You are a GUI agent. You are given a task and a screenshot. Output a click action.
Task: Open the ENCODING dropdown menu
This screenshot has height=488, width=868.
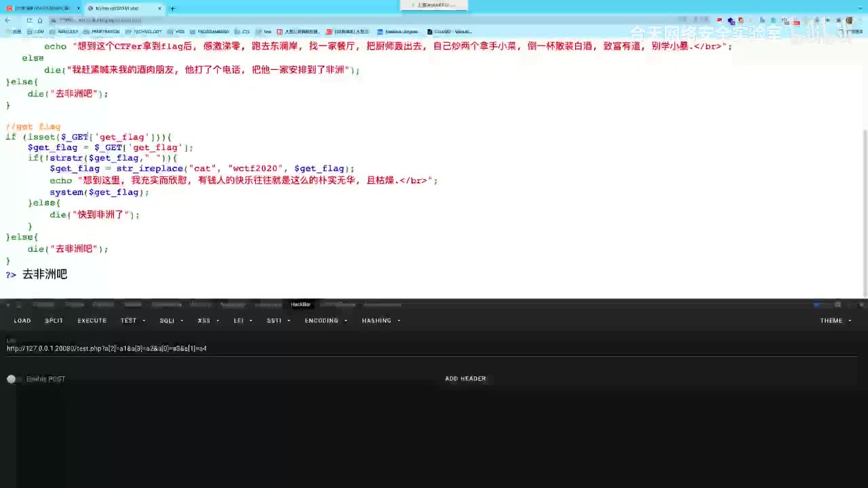point(326,321)
